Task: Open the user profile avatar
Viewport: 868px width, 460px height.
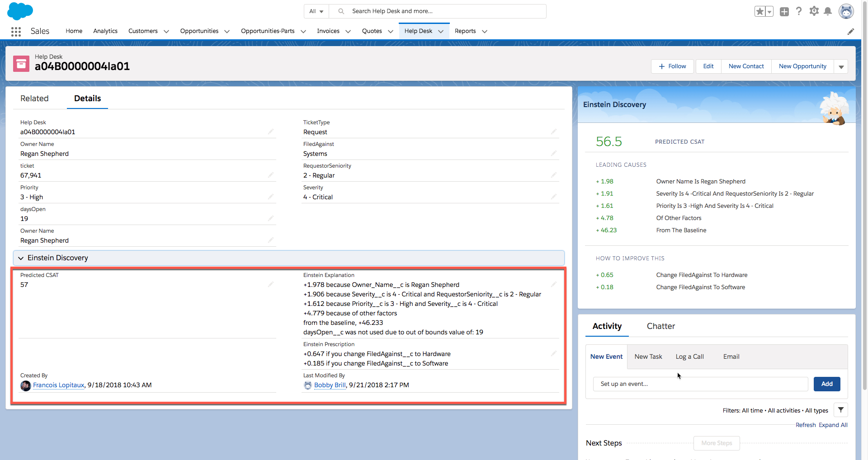Action: pyautogui.click(x=846, y=11)
